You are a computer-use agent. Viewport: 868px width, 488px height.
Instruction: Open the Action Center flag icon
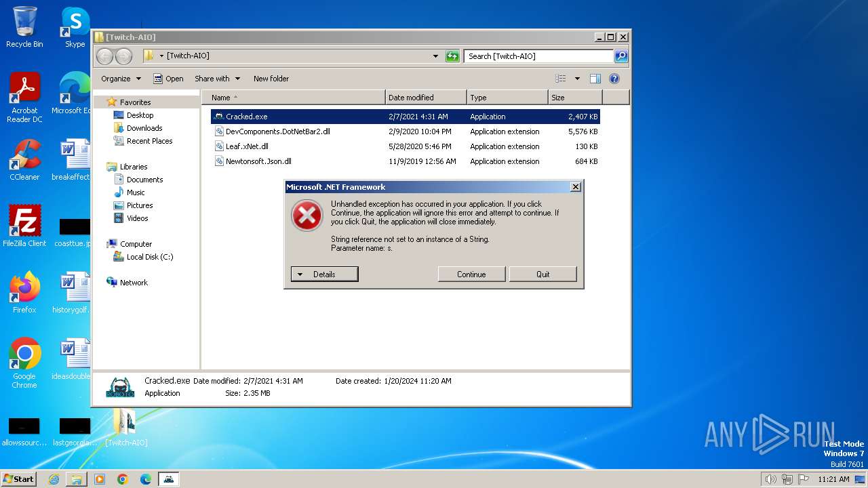803,479
